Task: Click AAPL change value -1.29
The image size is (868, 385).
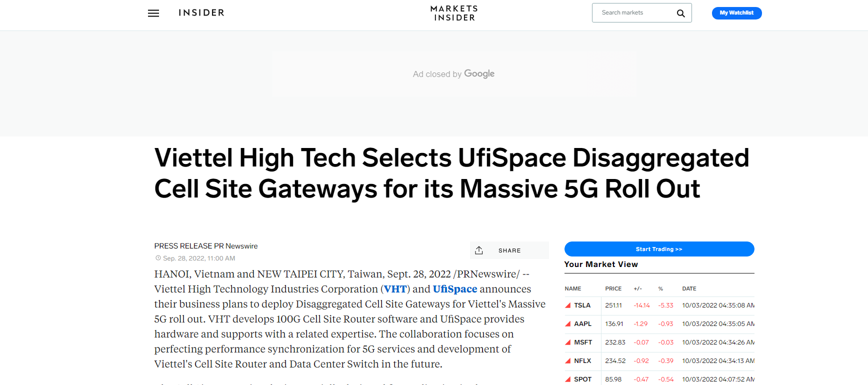Action: 640,324
